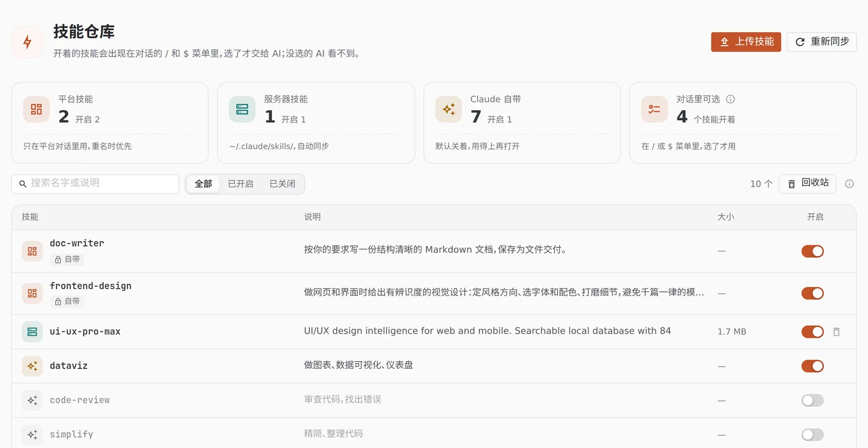Click the 上传技能 upload button
The height and width of the screenshot is (448, 868).
click(746, 42)
